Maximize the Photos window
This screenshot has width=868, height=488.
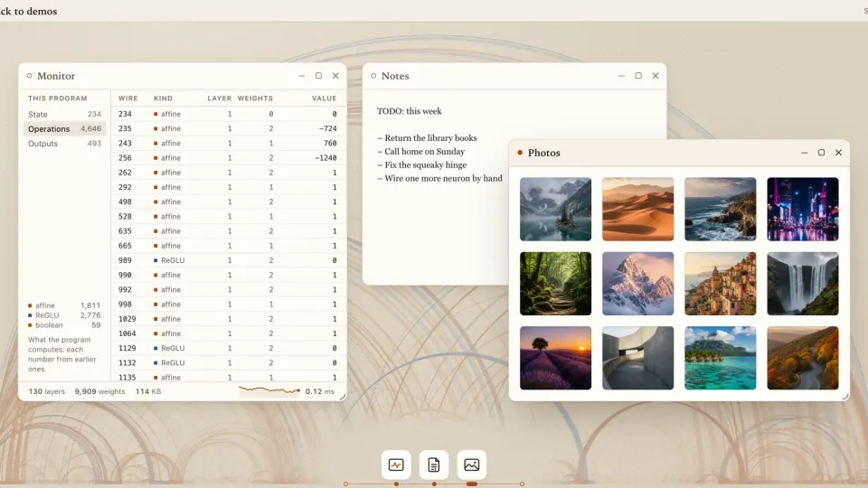point(822,153)
